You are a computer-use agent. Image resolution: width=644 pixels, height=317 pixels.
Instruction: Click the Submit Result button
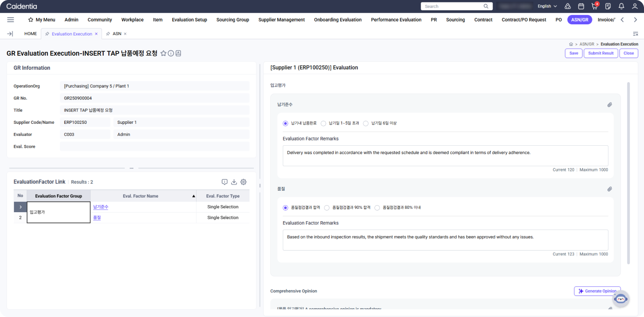click(x=601, y=53)
